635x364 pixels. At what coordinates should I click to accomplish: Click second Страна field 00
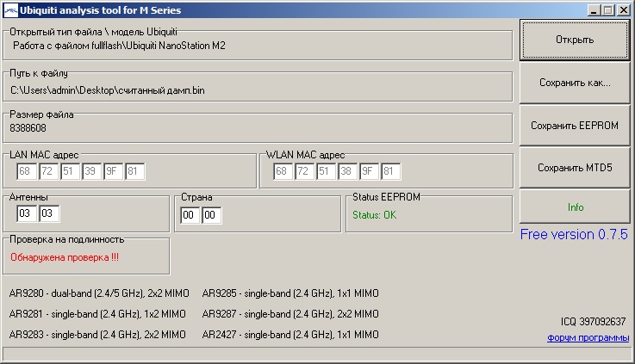pos(211,215)
